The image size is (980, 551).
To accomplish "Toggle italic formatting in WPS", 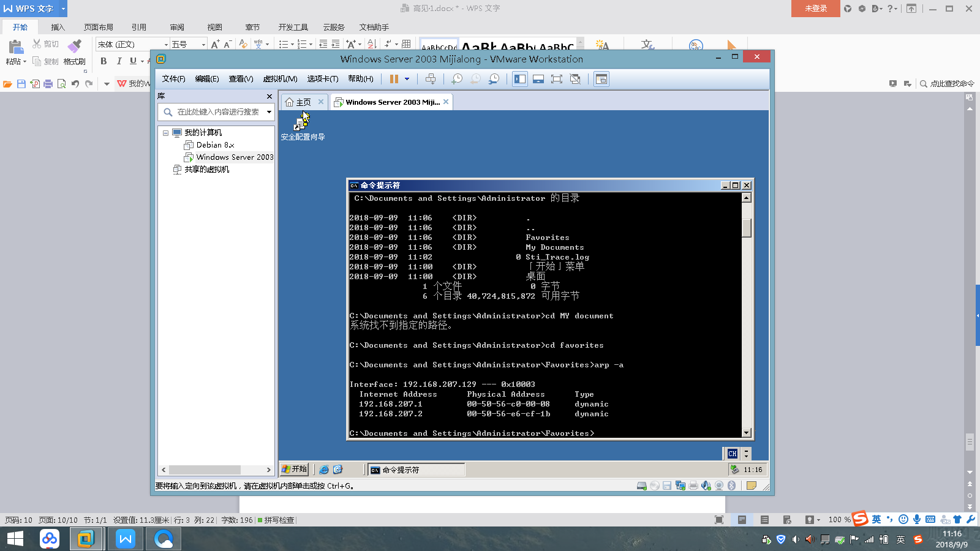I will click(x=119, y=61).
